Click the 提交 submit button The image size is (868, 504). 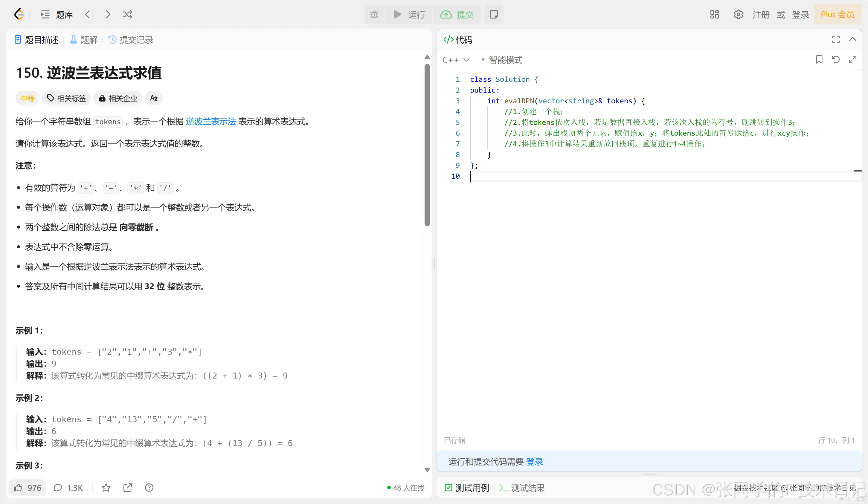click(x=457, y=14)
